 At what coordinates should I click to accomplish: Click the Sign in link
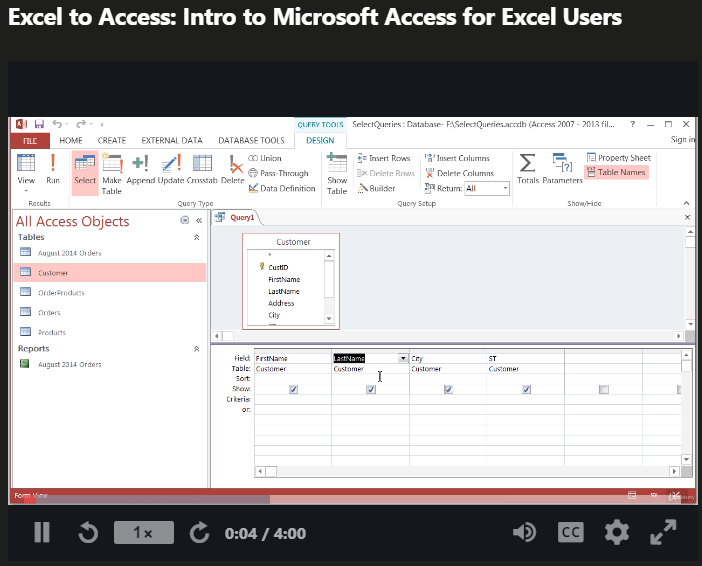(682, 140)
